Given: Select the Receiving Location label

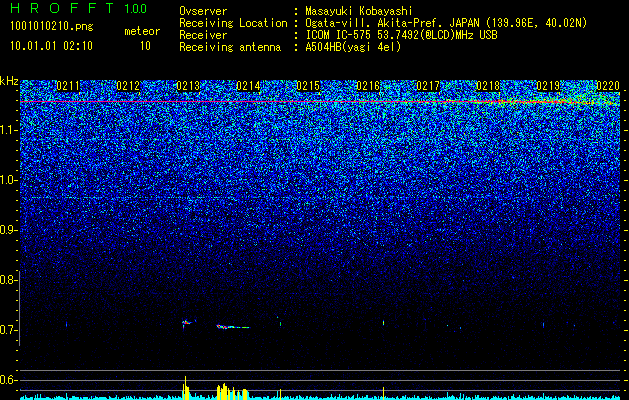Looking at the screenshot, I should point(233,23).
